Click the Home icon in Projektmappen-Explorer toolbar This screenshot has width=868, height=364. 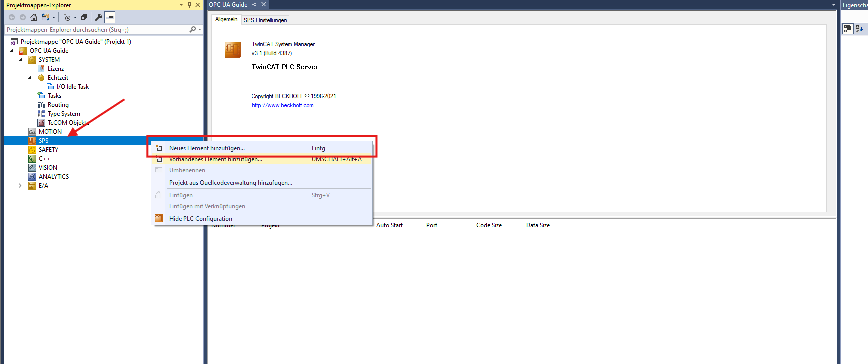(34, 17)
